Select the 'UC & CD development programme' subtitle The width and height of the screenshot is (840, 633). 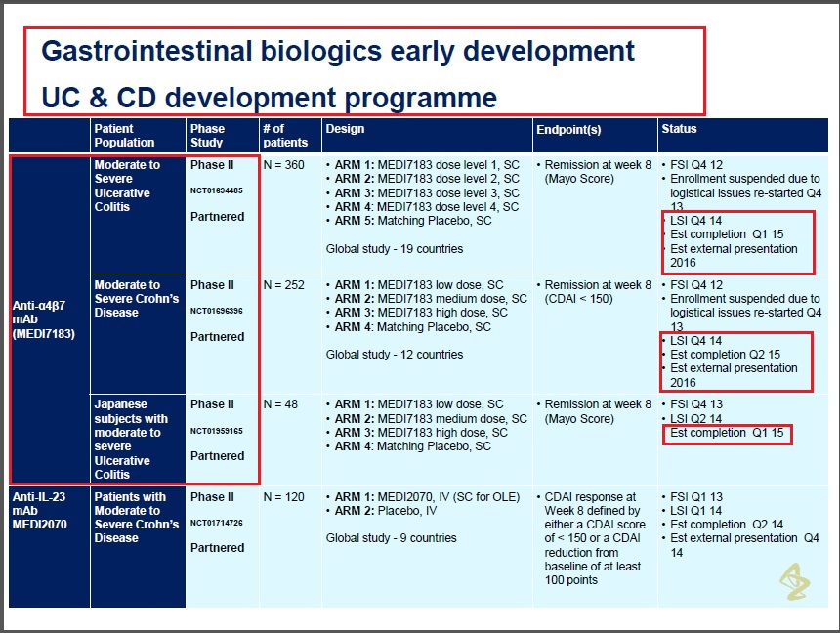coord(270,98)
